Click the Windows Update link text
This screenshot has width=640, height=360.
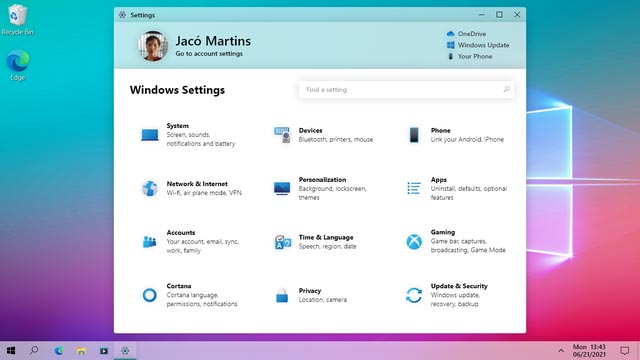coord(483,45)
